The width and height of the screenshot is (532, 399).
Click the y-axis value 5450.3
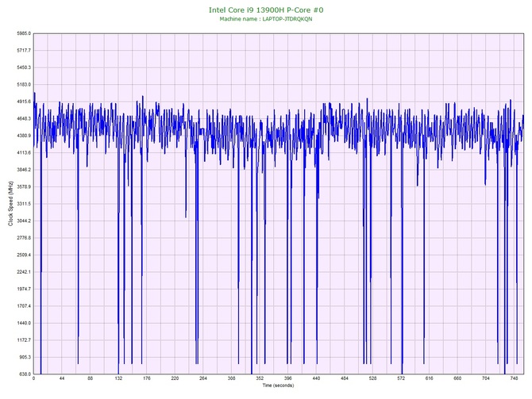coord(24,67)
